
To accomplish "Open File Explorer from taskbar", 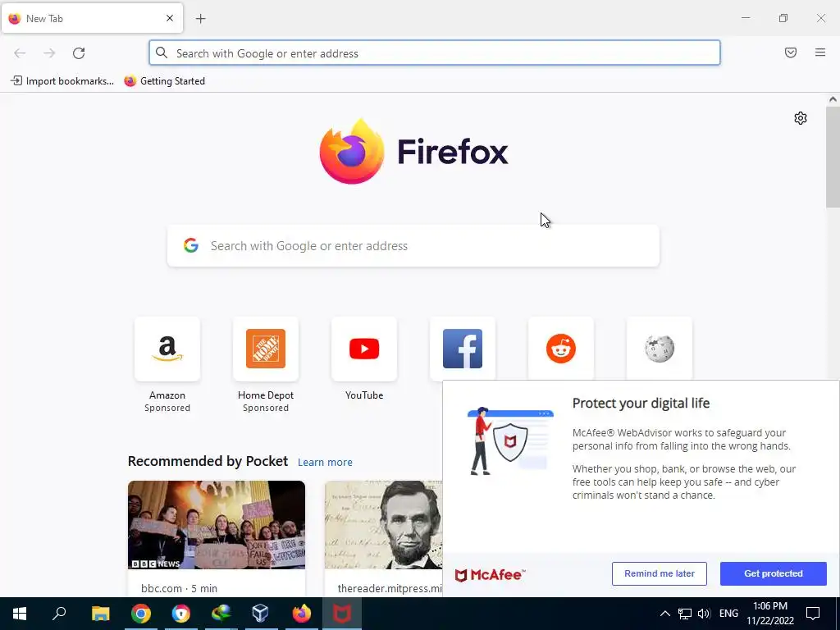I will (100, 614).
